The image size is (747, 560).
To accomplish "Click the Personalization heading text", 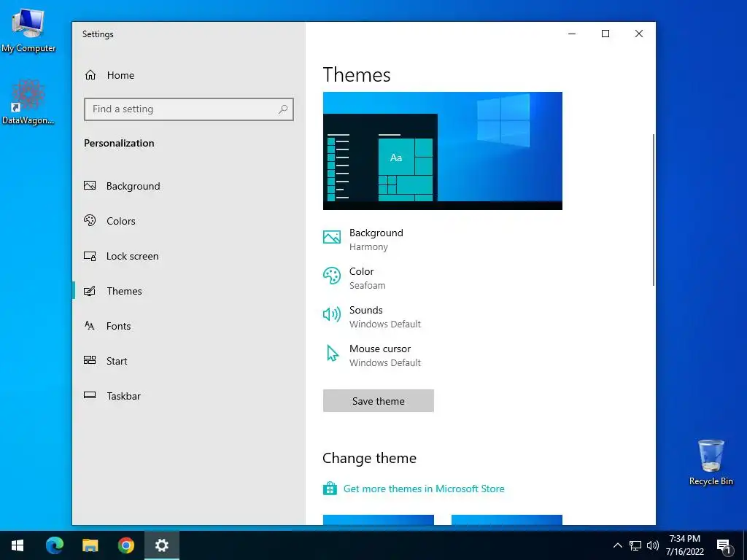I will pyautogui.click(x=119, y=143).
